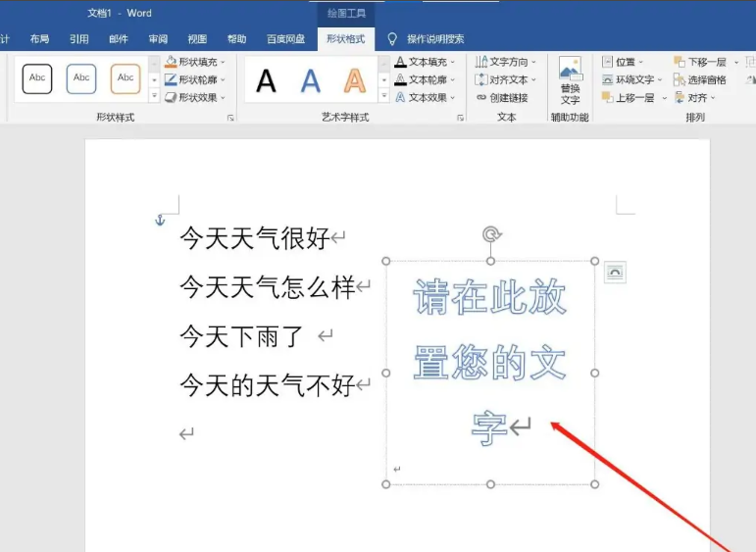The image size is (756, 552).
Task: Click the 上移一层 bring forward button
Action: pyautogui.click(x=628, y=98)
